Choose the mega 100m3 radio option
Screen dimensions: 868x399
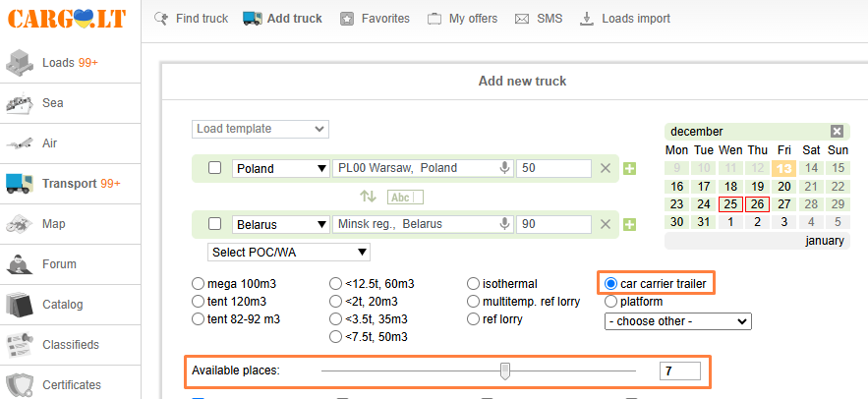click(x=198, y=284)
